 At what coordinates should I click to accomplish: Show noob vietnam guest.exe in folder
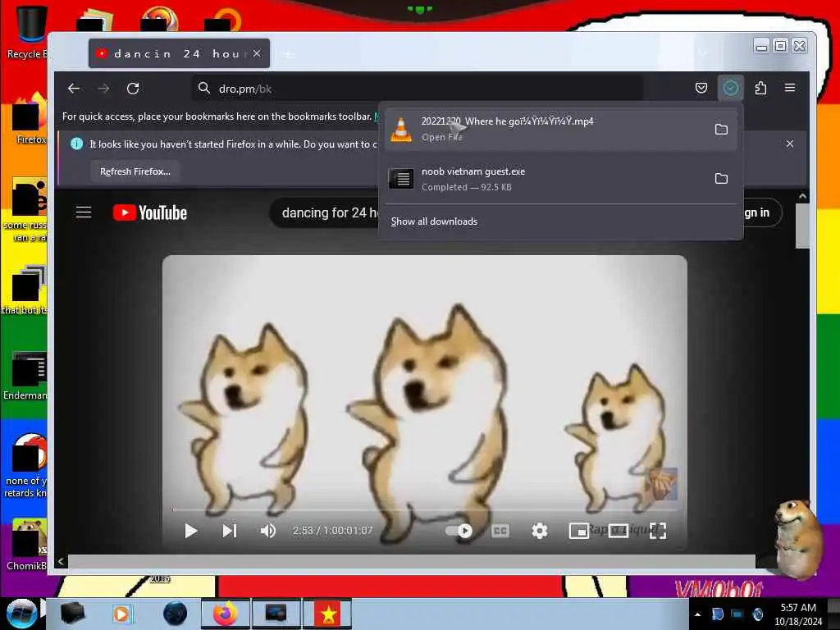click(x=721, y=178)
